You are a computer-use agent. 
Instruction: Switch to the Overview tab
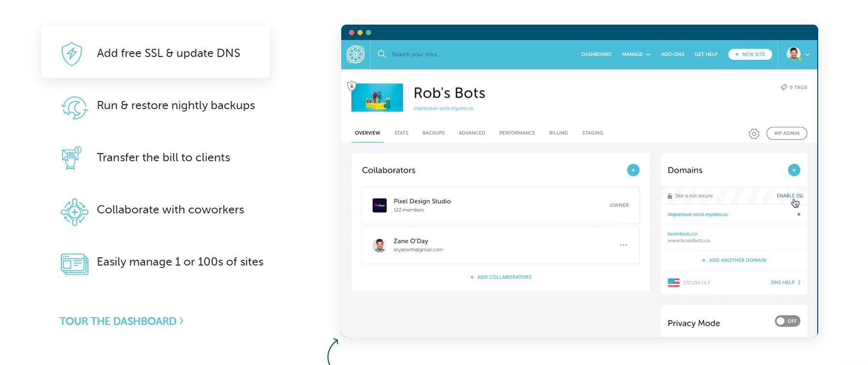tap(367, 133)
